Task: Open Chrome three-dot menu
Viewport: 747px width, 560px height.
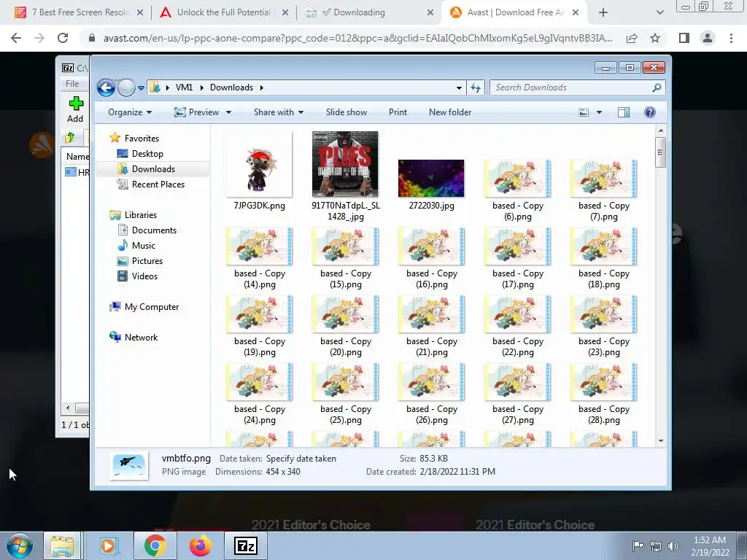Action: point(731,38)
